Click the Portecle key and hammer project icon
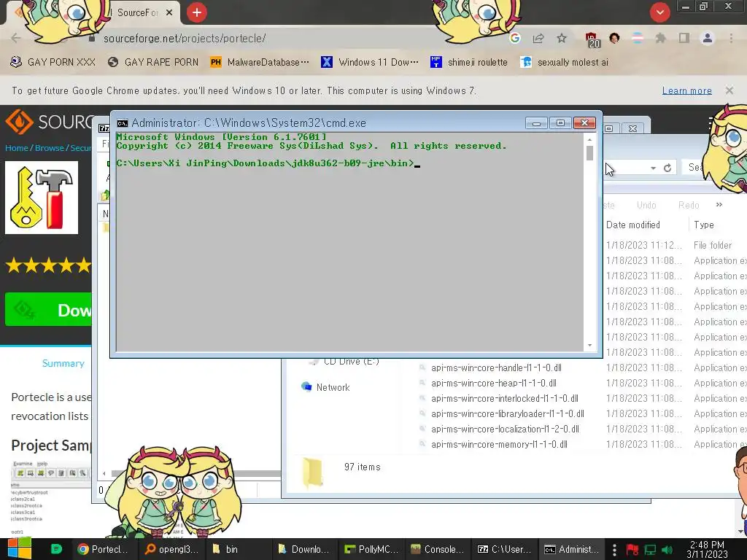 click(42, 198)
